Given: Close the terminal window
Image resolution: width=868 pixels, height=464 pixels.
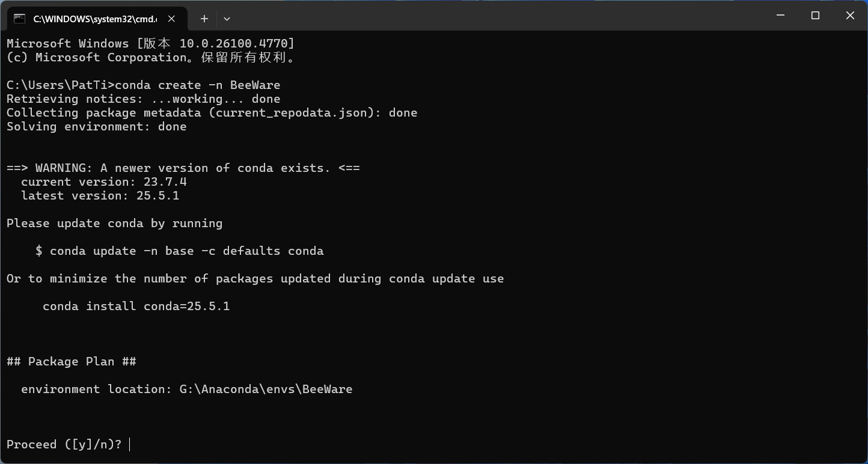Looking at the screenshot, I should click(850, 16).
